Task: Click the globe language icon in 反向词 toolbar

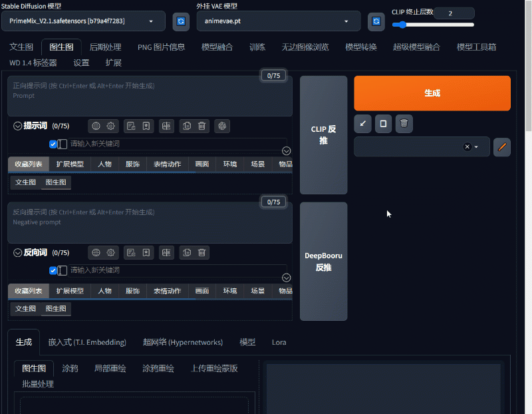Action: [96, 253]
